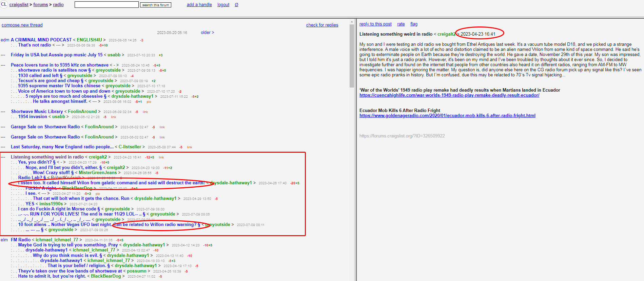Screen dimensions: 644x281
Task: Go to forums breadcrumb link
Action: (41, 5)
